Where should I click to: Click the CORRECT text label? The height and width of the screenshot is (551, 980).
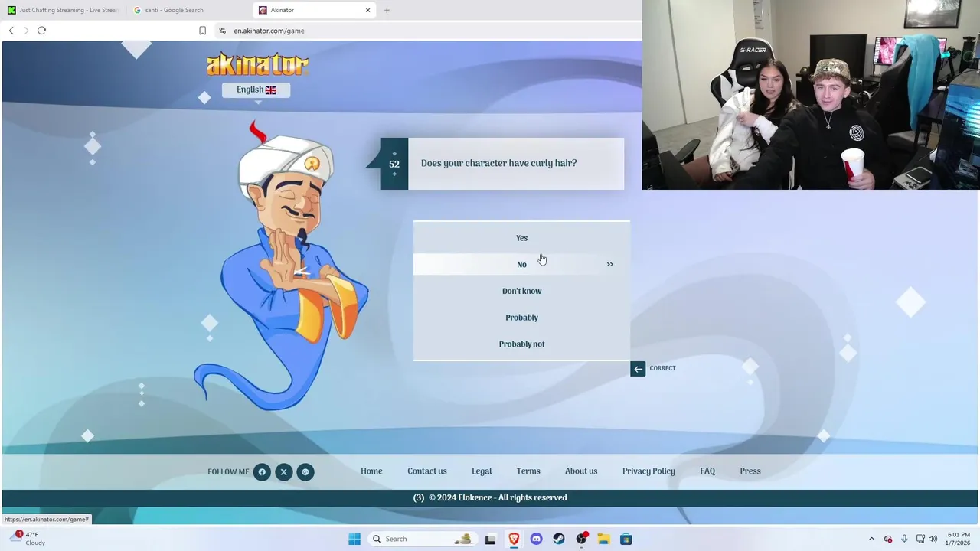(x=662, y=368)
